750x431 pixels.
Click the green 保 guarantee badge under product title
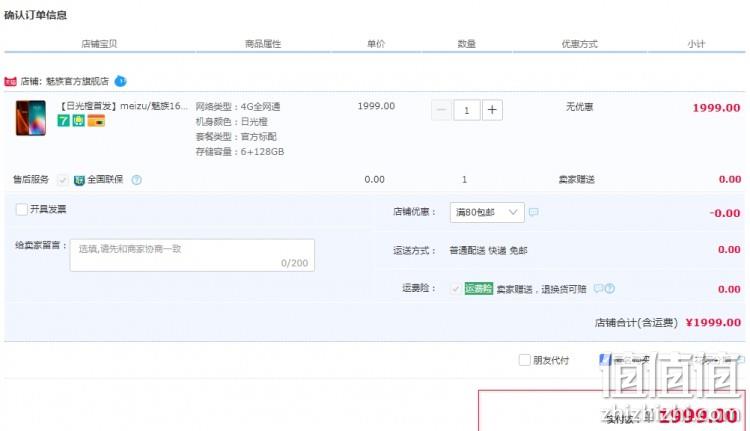(x=78, y=121)
